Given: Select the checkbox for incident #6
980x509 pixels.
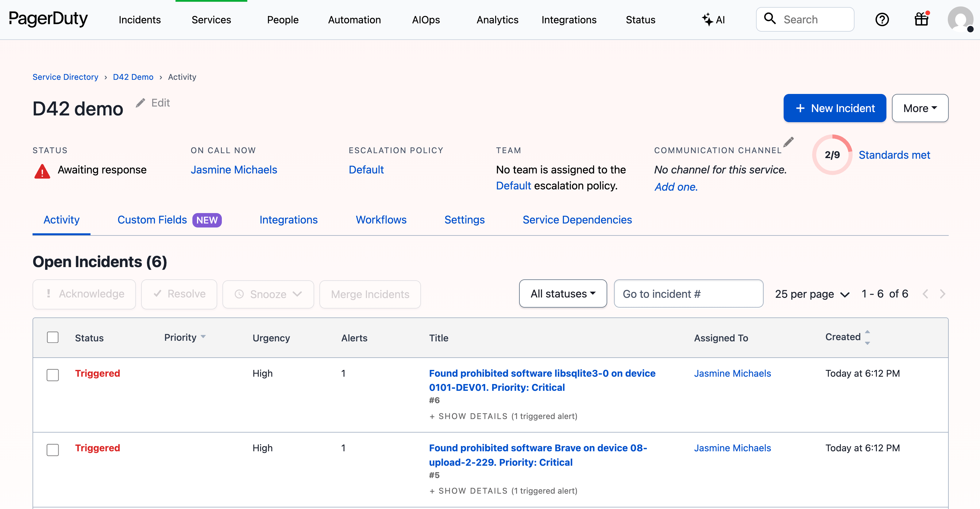Looking at the screenshot, I should (x=53, y=375).
